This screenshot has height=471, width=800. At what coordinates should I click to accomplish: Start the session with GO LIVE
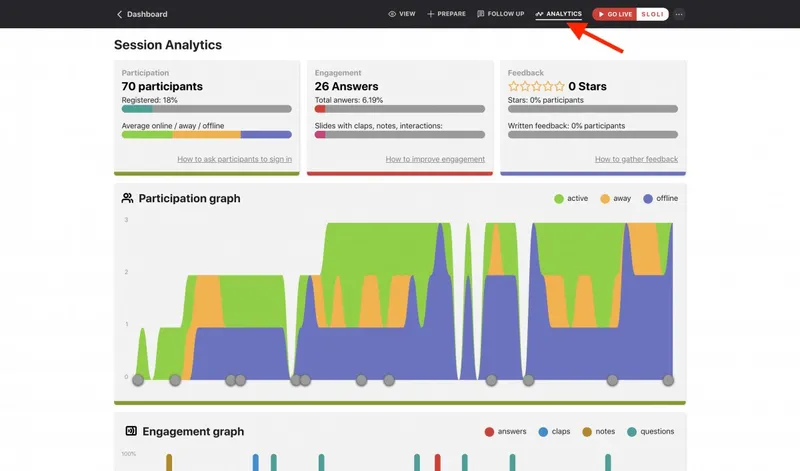point(614,14)
